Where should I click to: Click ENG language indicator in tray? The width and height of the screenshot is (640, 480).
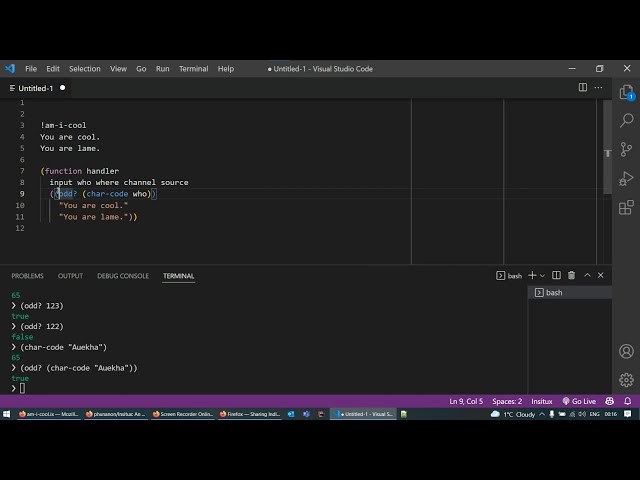[x=594, y=414]
